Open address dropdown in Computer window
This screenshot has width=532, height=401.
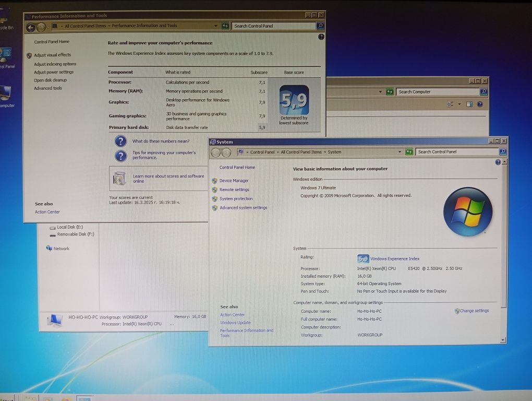[x=380, y=92]
